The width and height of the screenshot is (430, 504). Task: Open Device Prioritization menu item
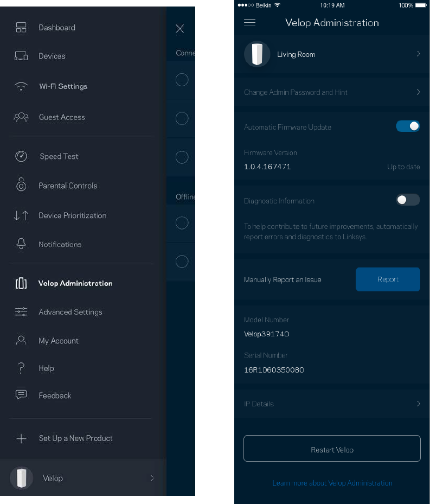pyautogui.click(x=72, y=215)
